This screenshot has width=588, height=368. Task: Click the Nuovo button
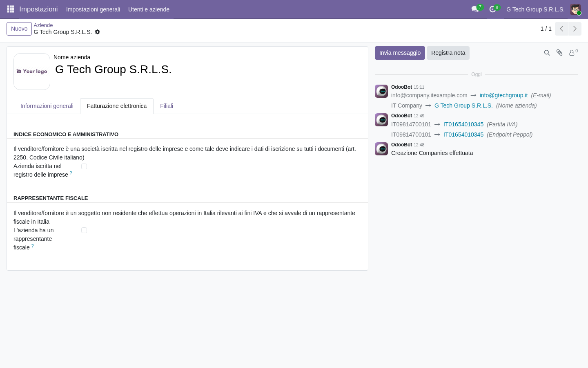[19, 29]
